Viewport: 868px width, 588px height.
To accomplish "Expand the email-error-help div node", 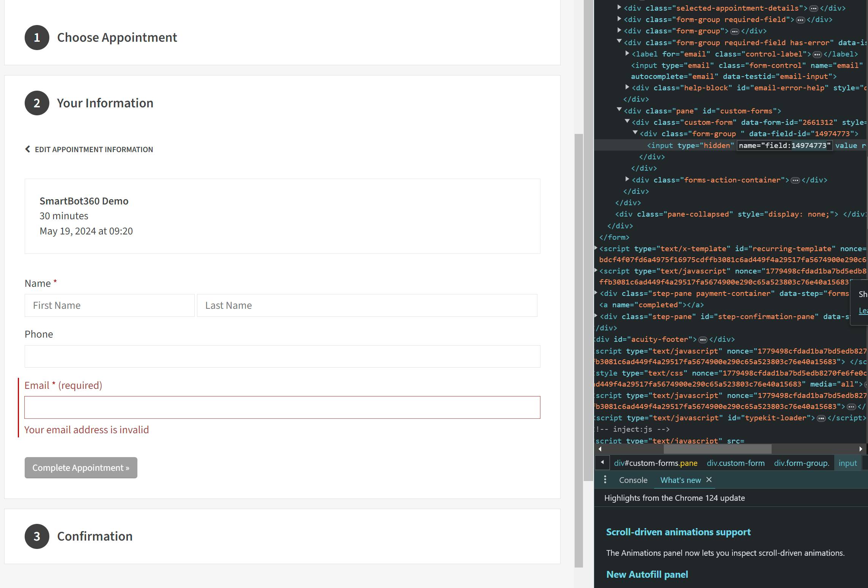I will (x=627, y=87).
